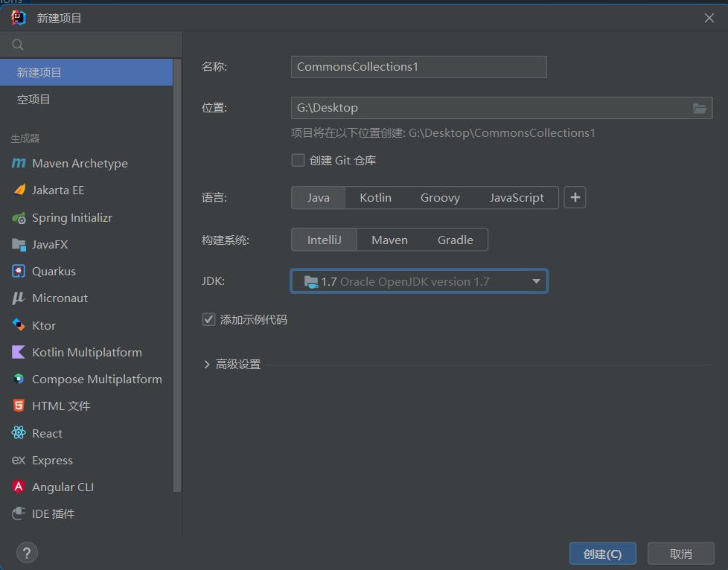Select Ktor label in list
This screenshot has height=570, width=728.
coord(44,325)
